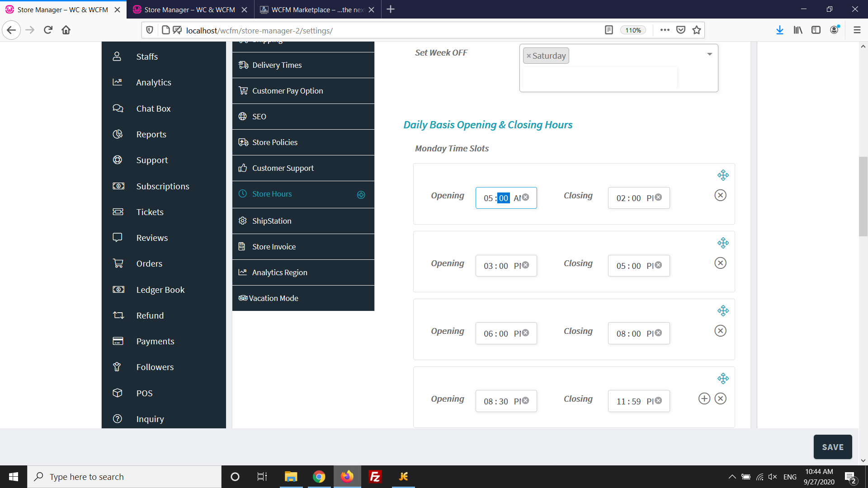Click the 02:00 PM closing time field
868x488 pixels.
pyautogui.click(x=639, y=198)
